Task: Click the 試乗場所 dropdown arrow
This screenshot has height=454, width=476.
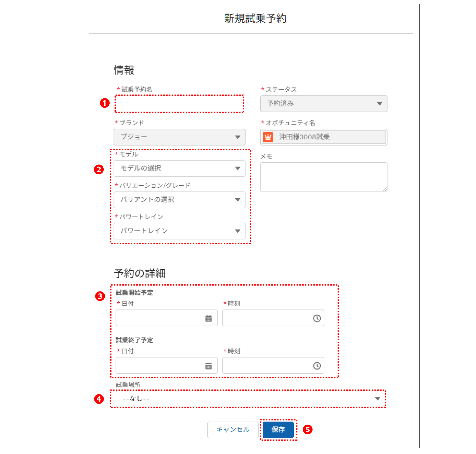Action: 377,399
